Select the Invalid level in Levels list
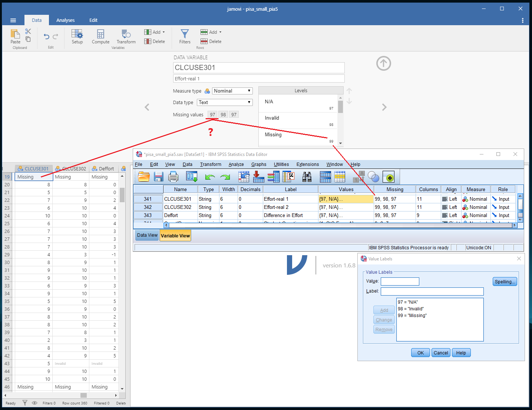This screenshot has width=532, height=410. pyautogui.click(x=299, y=120)
